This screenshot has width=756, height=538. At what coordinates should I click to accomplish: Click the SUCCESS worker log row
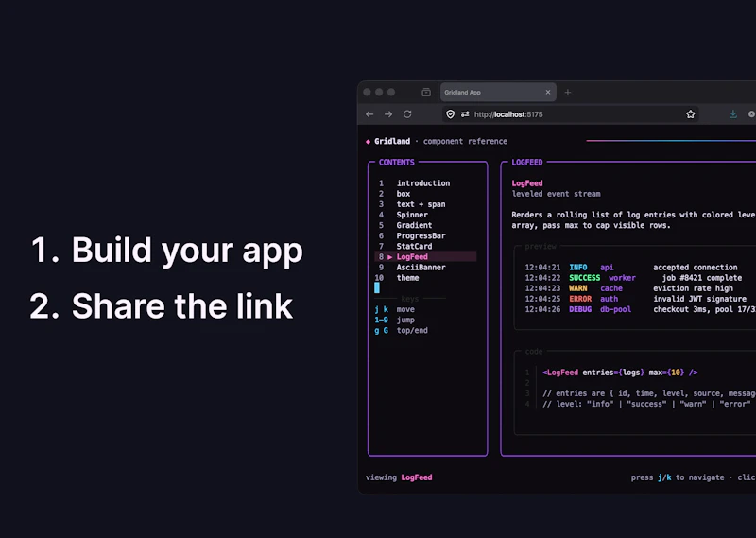(633, 278)
